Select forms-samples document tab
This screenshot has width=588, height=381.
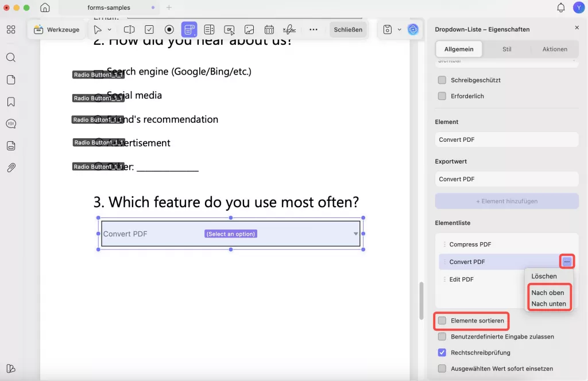click(x=109, y=7)
